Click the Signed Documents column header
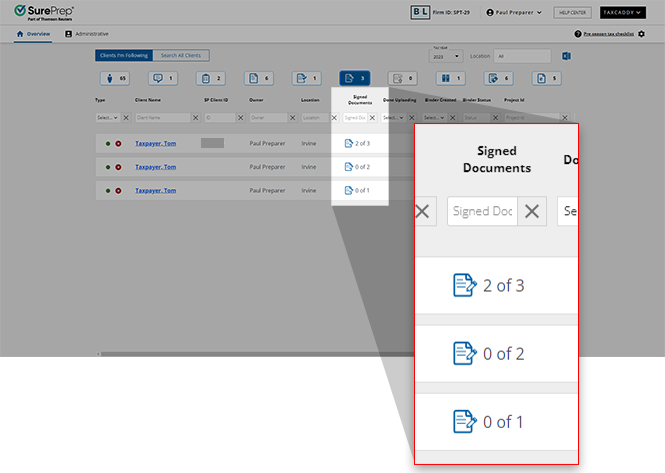665x473 pixels. 360,100
